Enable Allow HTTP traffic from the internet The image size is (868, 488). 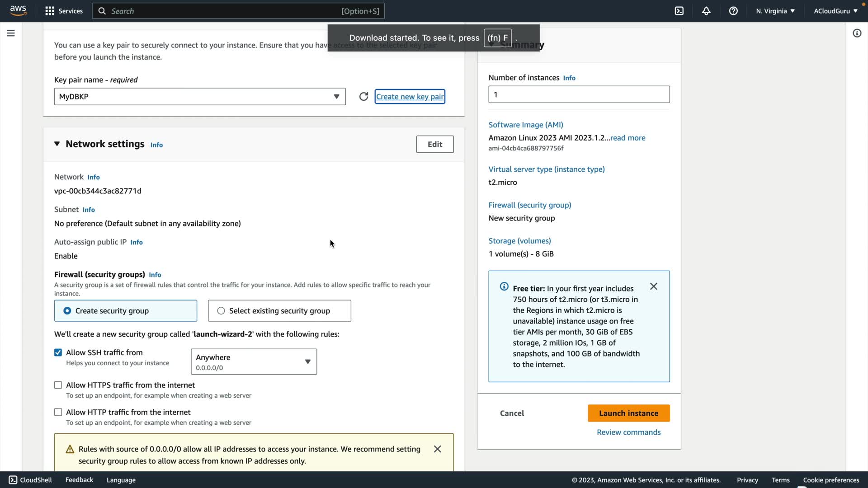(58, 412)
